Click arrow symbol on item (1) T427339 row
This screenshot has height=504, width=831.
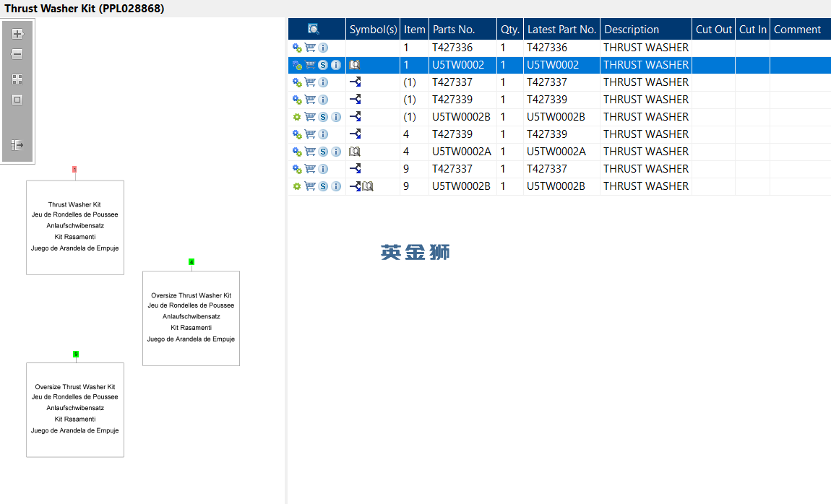(x=356, y=100)
